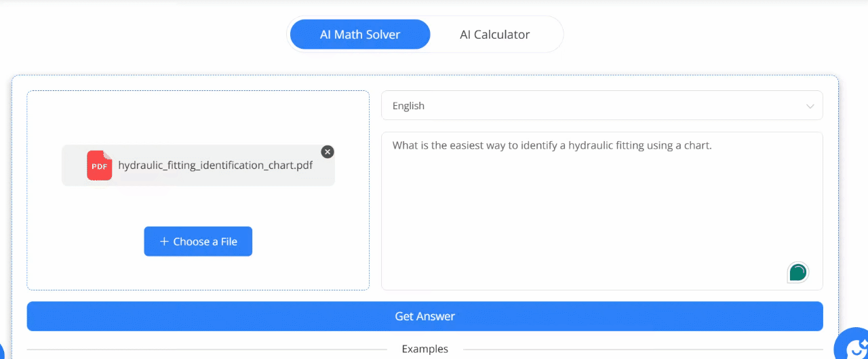
Task: Select the AI Math Solver tab
Action: tap(360, 35)
